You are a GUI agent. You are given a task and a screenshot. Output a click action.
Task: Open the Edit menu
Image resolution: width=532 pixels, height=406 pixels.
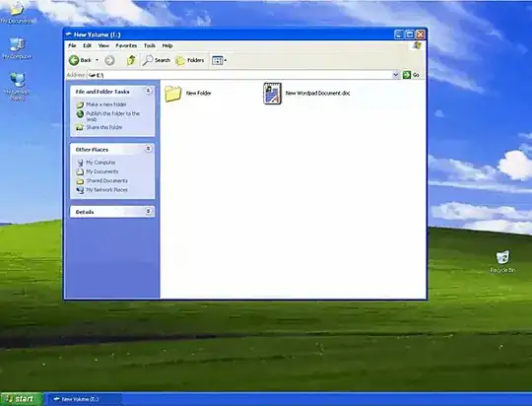[x=88, y=45]
